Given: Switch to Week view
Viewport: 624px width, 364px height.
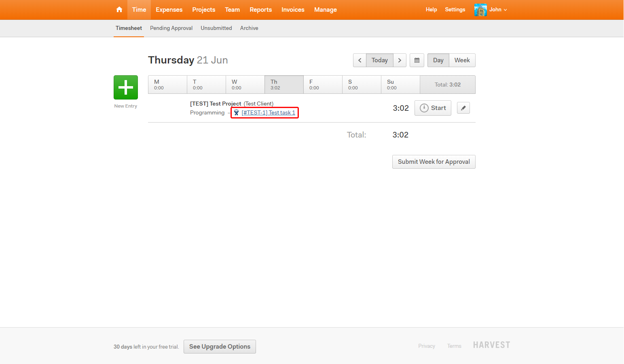Looking at the screenshot, I should [x=462, y=60].
